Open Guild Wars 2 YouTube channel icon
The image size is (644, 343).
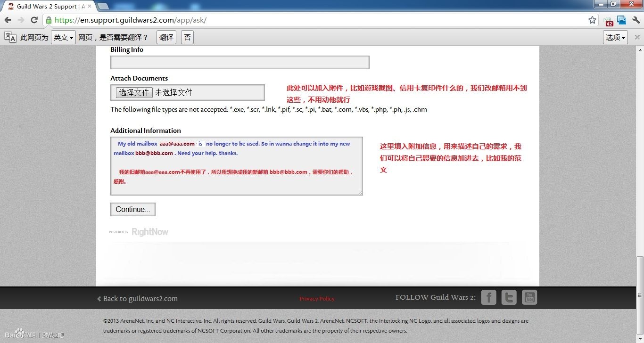point(529,297)
